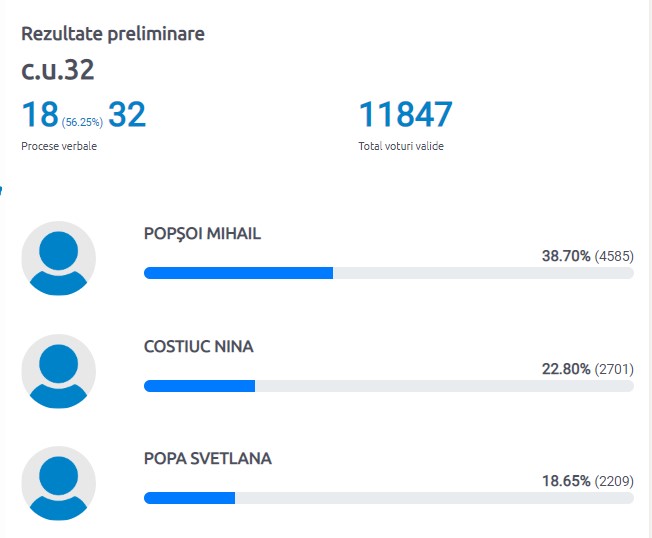Click the 22.80% (2701) result
The width and height of the screenshot is (652, 538).
coord(587,369)
